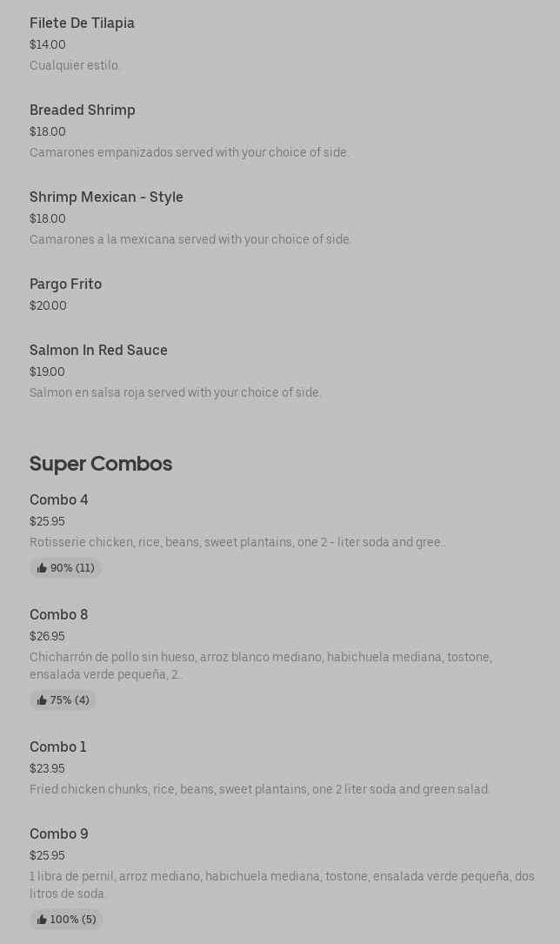Open the Combo 8 item
Viewport: 560px width, 944px height.
tap(58, 614)
